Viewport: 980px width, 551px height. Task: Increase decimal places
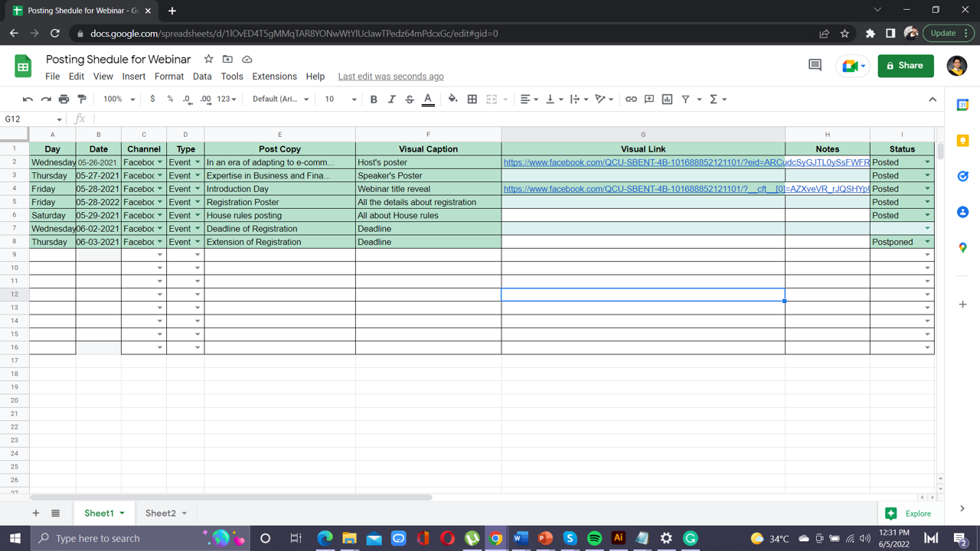pyautogui.click(x=206, y=99)
